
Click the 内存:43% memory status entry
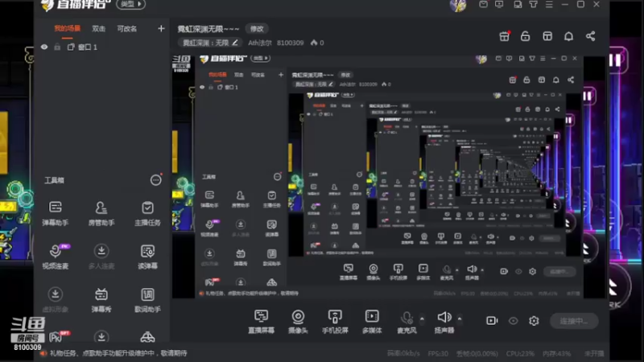coord(556,353)
